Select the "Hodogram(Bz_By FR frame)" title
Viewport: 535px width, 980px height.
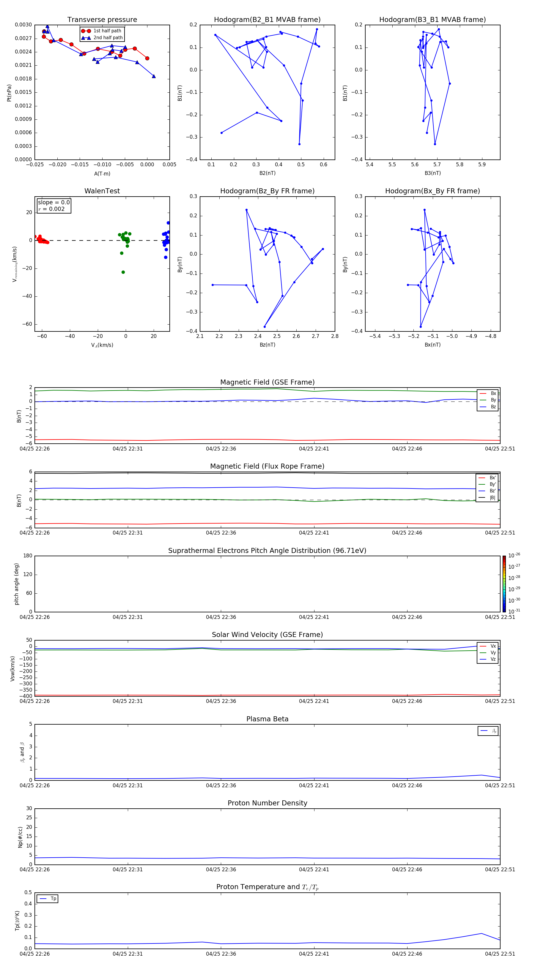tap(267, 191)
